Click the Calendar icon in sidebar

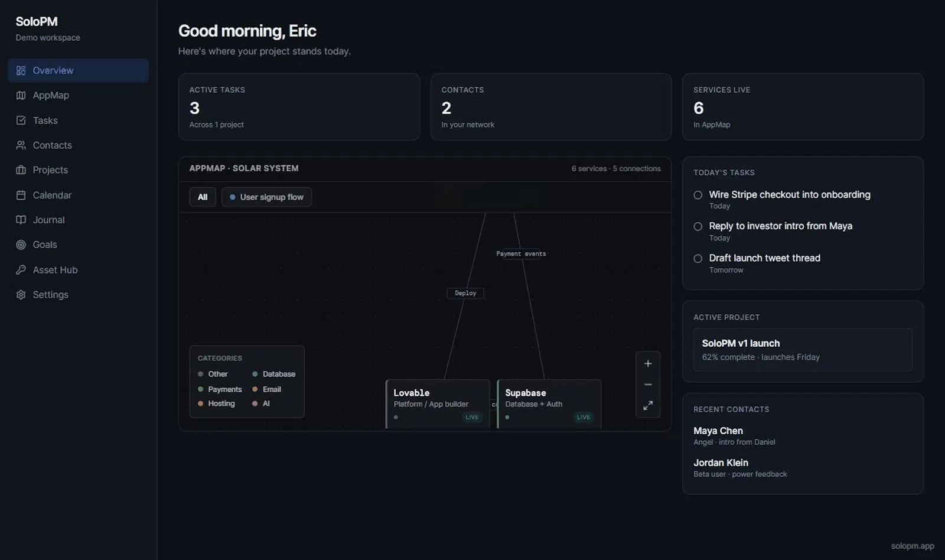21,195
